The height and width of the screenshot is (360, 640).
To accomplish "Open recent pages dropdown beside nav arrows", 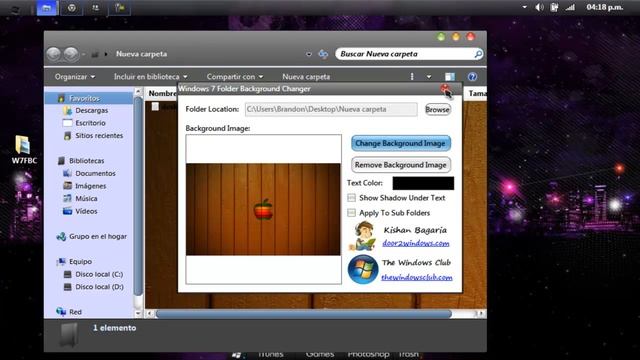I will 83,54.
